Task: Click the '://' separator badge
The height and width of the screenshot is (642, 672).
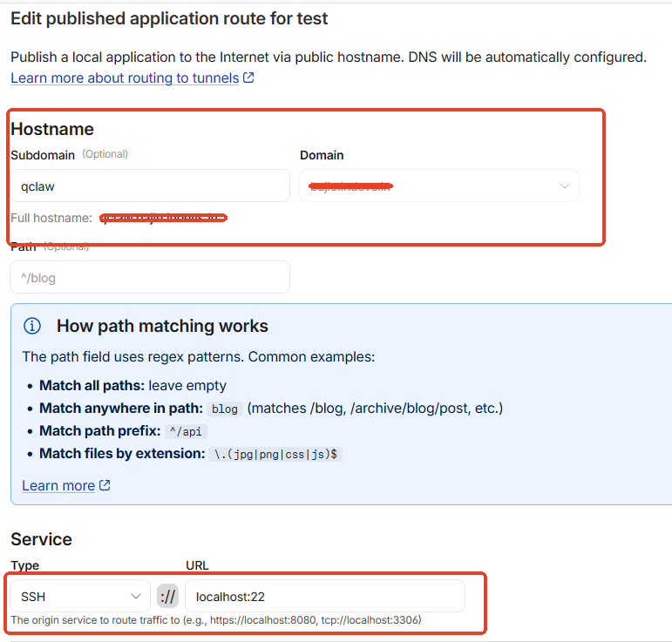Action: (167, 596)
